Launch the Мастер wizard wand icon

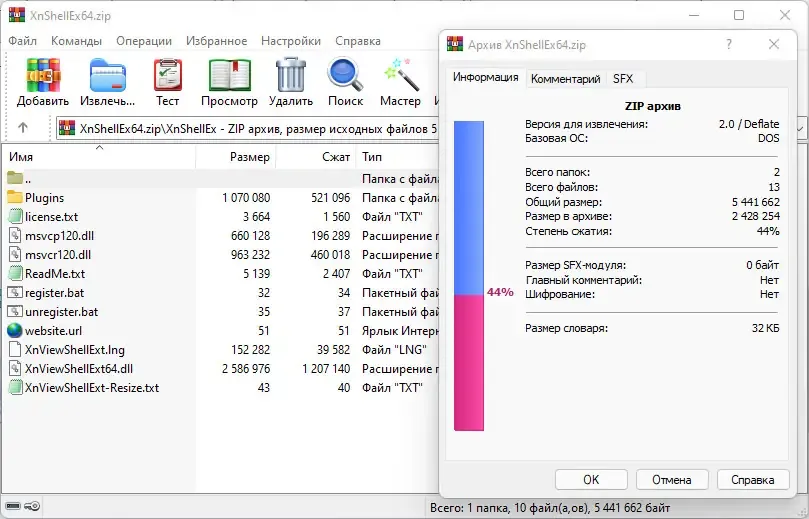[x=400, y=82]
